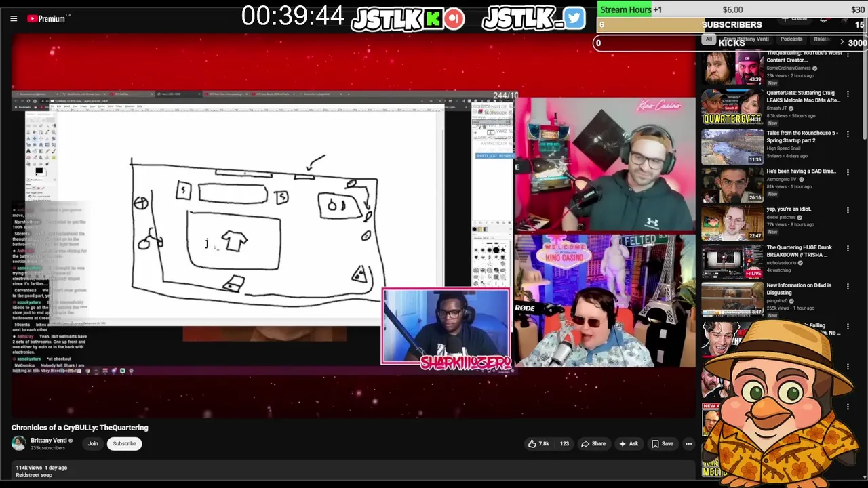Visit Smash JT channel name
The width and height of the screenshot is (868, 488).
coord(778,108)
